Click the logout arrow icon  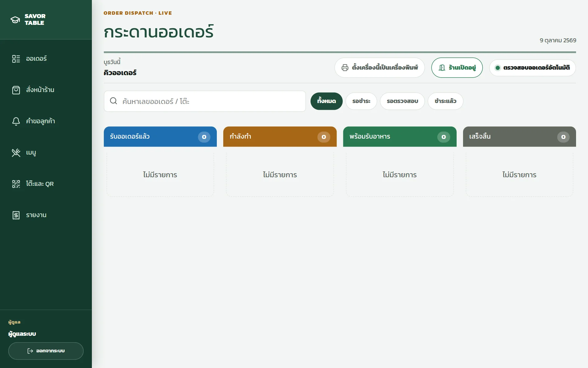click(x=30, y=351)
